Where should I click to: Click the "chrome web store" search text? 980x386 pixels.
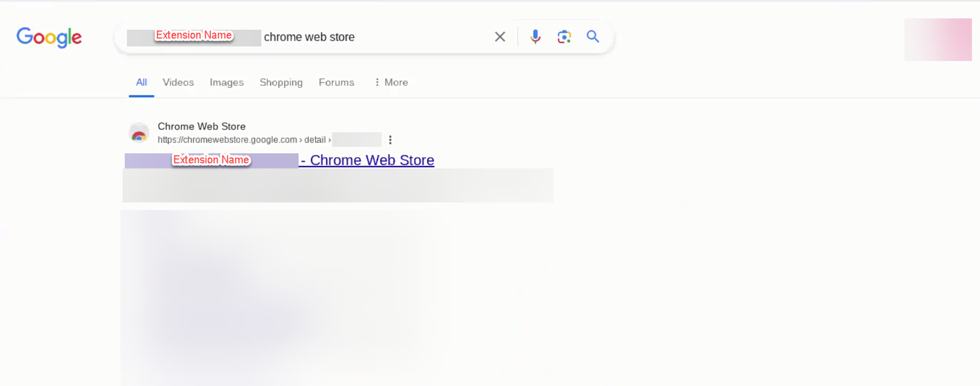[309, 37]
